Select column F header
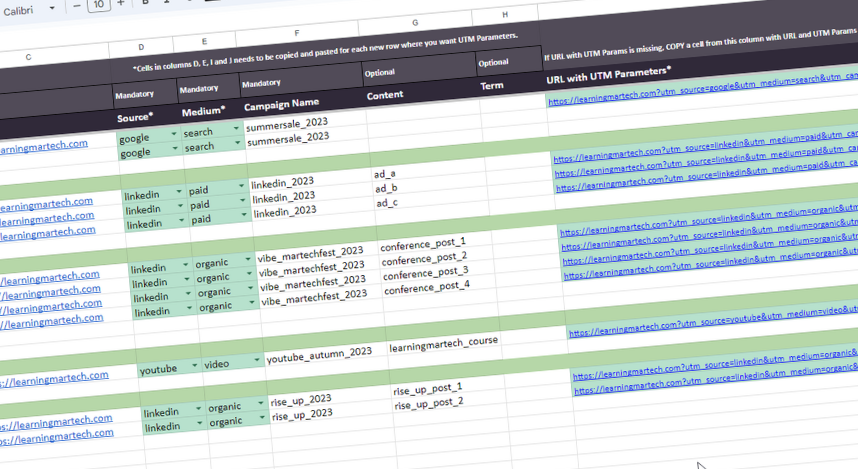The height and width of the screenshot is (469, 858). 297,33
